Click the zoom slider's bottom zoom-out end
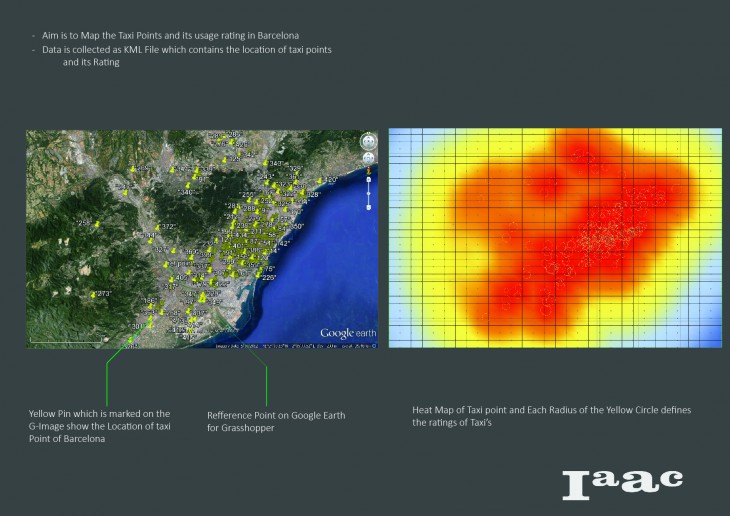Screen dimensions: 730x516 point(368,208)
